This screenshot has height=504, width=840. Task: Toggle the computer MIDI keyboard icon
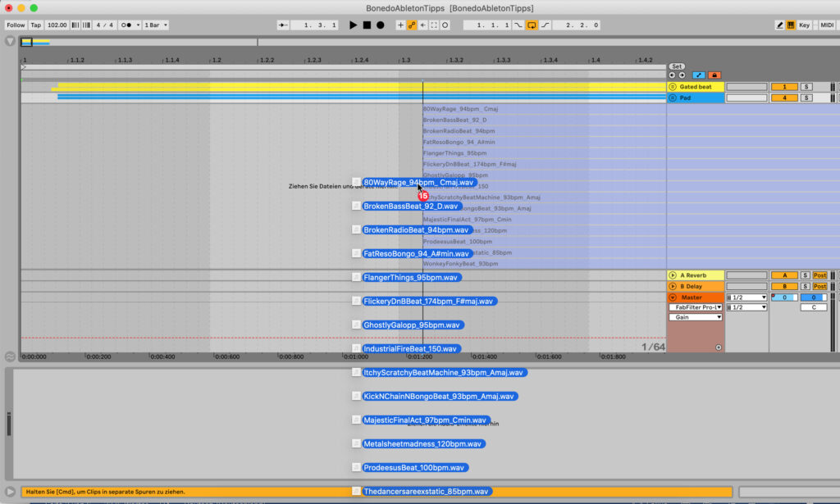click(791, 25)
